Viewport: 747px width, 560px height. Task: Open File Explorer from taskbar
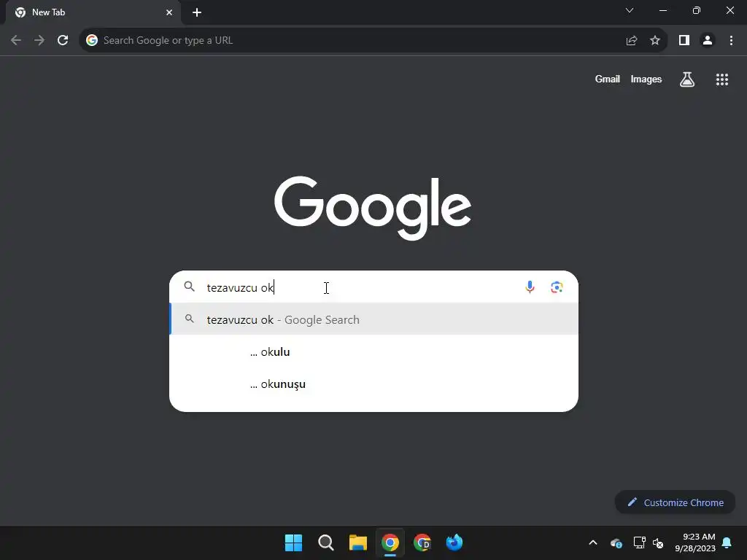tap(357, 542)
